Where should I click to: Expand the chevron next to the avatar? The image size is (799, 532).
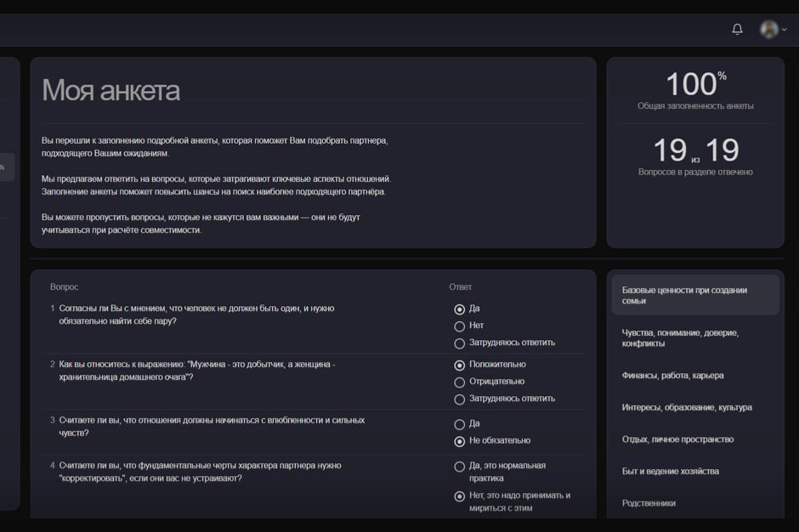[785, 30]
